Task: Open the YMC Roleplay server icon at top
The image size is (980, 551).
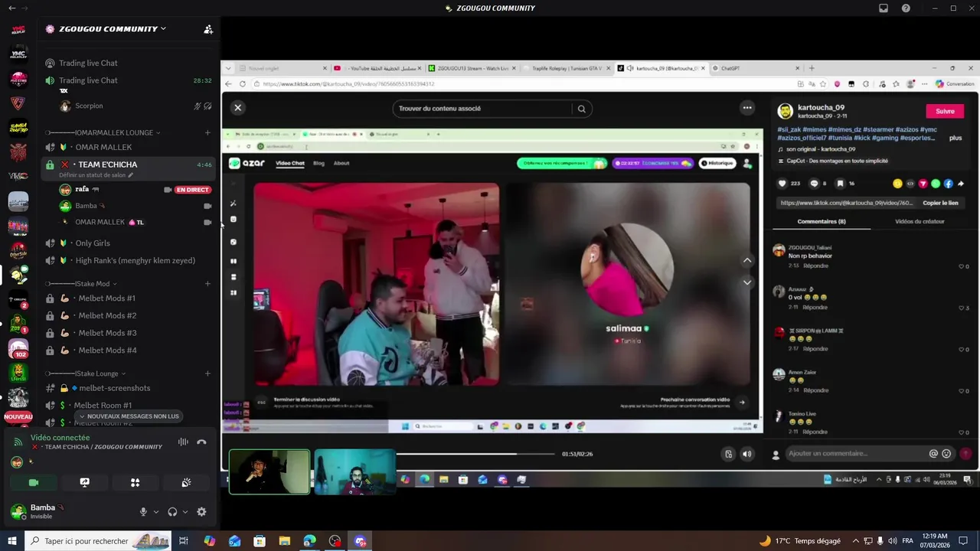Action: click(x=18, y=31)
